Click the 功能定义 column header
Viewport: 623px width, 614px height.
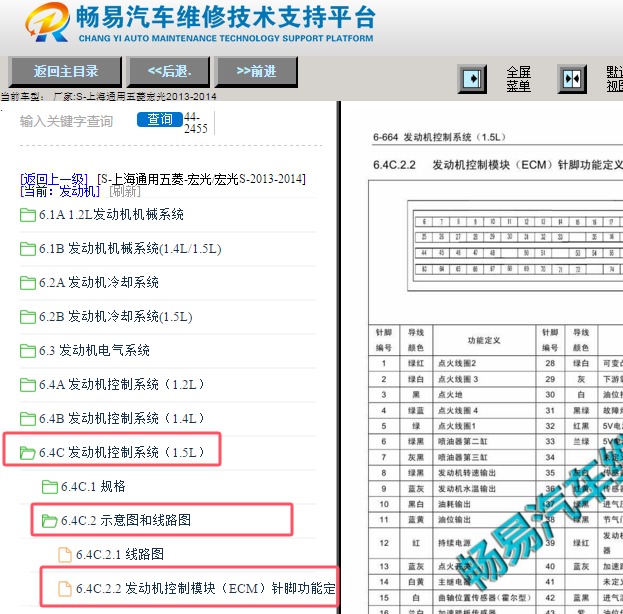pos(484,340)
